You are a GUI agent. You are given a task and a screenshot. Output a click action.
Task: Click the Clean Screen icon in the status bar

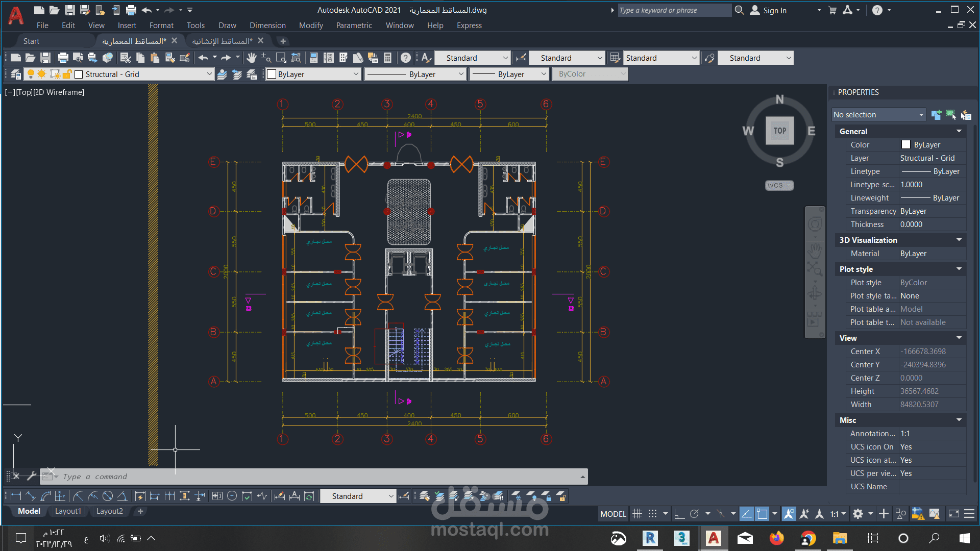click(x=954, y=514)
